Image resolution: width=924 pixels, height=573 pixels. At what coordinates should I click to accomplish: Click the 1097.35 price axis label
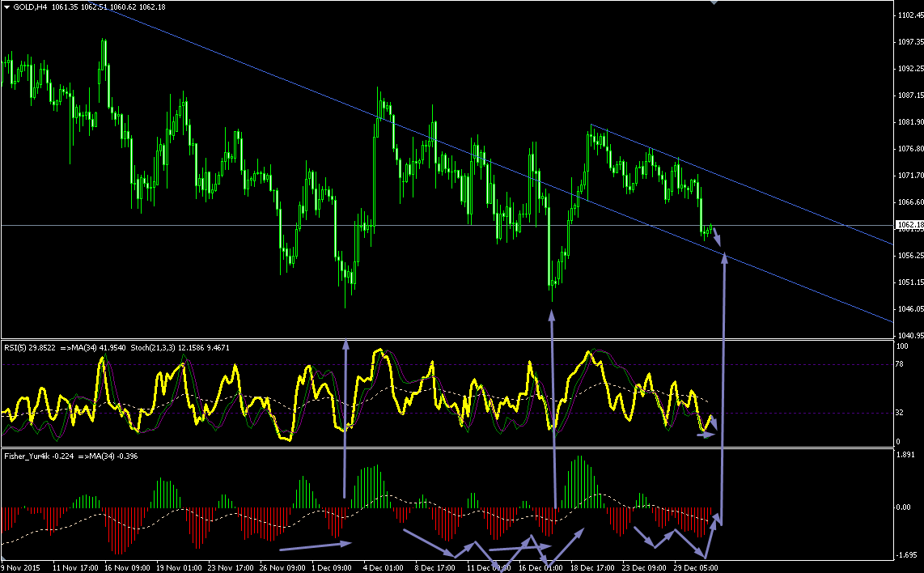[911, 42]
